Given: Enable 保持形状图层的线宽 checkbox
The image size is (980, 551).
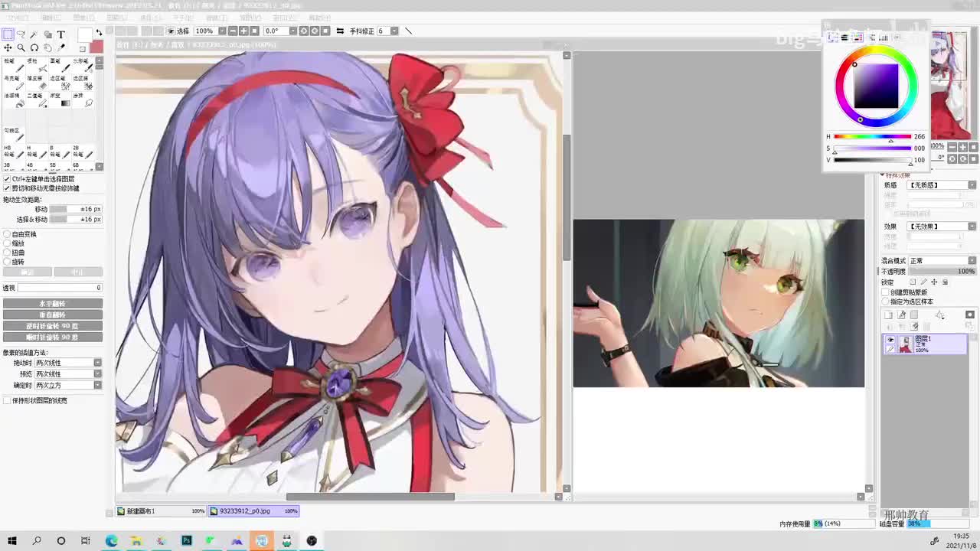Looking at the screenshot, I should tap(7, 400).
